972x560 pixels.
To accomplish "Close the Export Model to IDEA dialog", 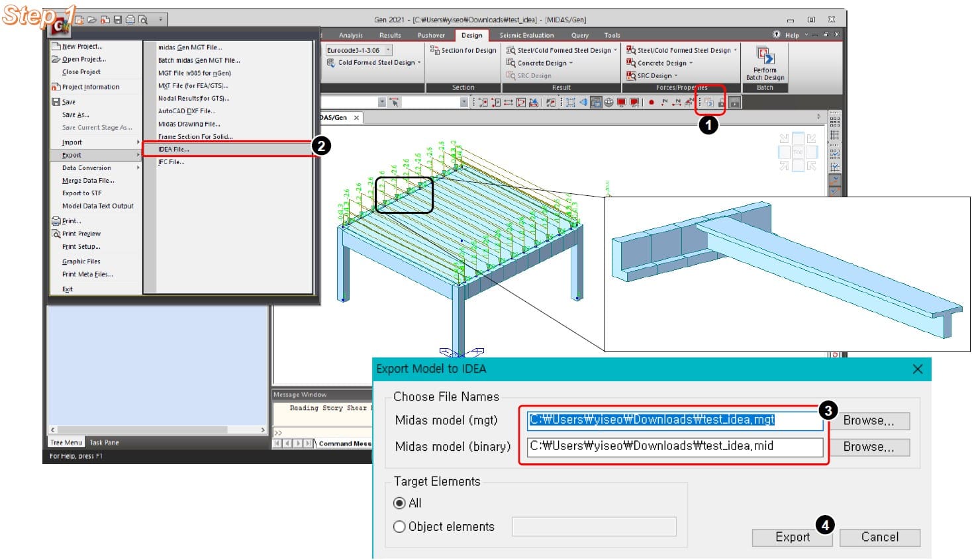I will [917, 369].
